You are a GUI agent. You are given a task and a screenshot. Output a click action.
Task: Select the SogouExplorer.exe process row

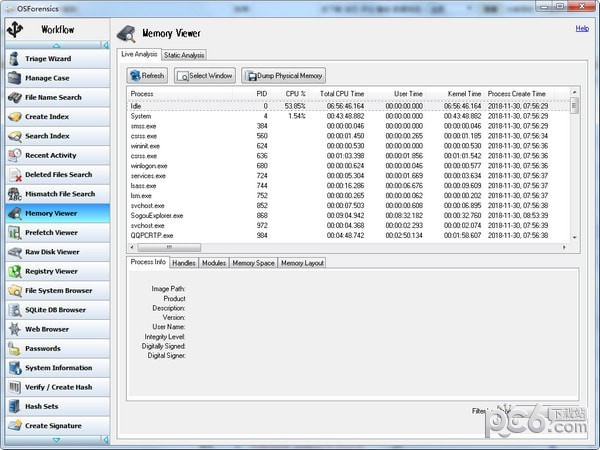[349, 215]
